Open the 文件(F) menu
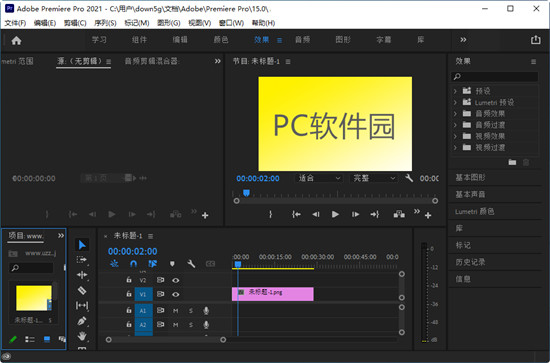 15,23
